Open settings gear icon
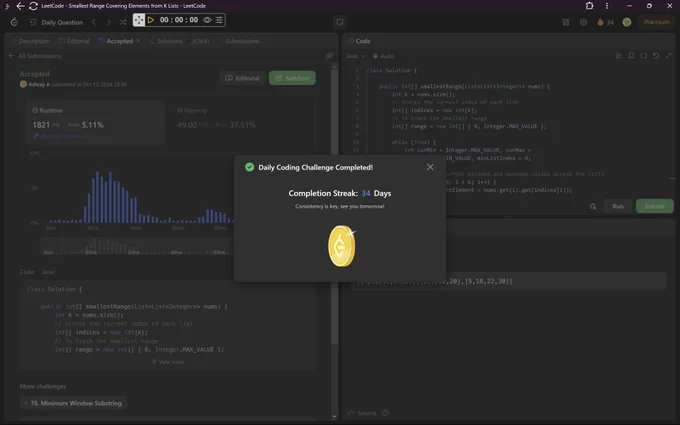 583,22
